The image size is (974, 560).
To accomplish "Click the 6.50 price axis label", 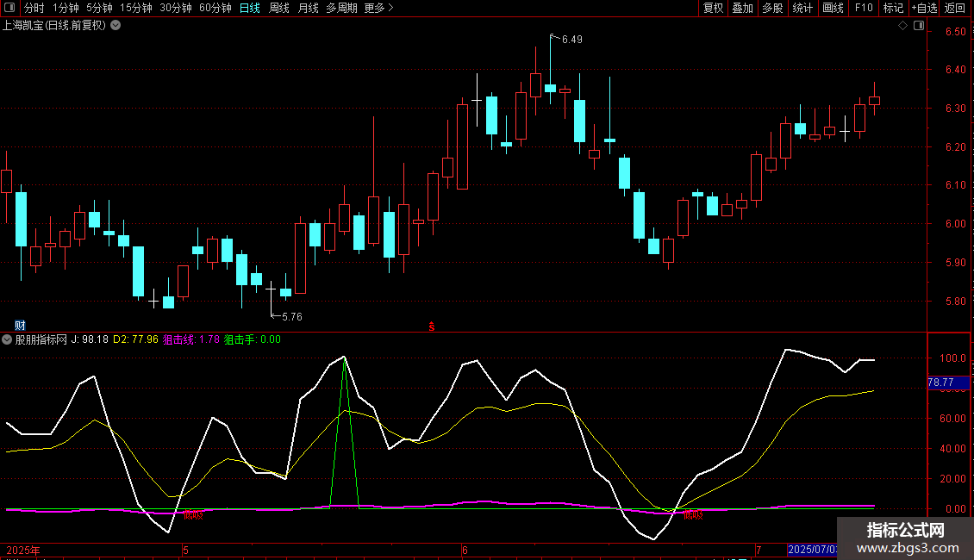I will click(955, 32).
